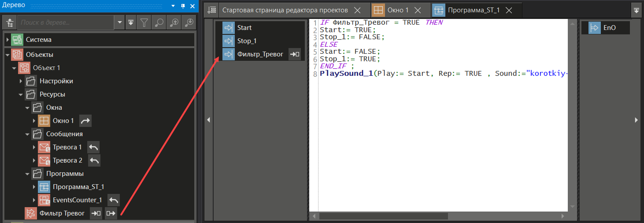Screen dimensions: 644x223
Task: Expand the Программа_ST_1 node
Action: (x=34, y=187)
